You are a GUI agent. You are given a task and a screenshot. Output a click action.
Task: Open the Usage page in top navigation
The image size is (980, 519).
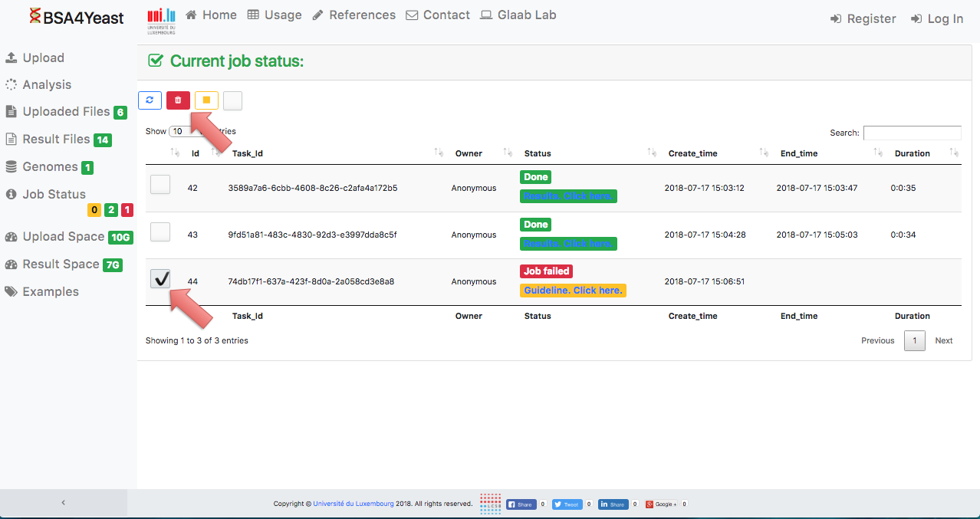click(275, 15)
